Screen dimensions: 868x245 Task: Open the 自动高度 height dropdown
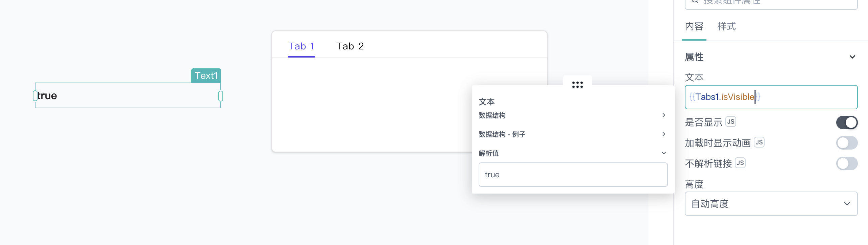(x=771, y=204)
